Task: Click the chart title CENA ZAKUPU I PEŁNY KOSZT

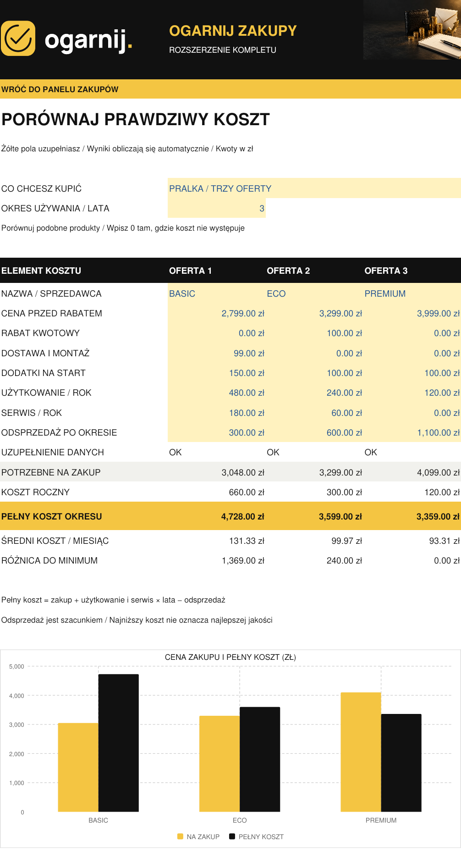Action: click(230, 657)
